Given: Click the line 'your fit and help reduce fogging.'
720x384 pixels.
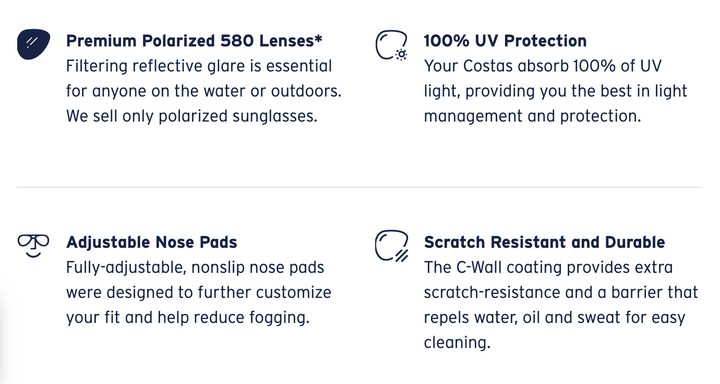Looking at the screenshot, I should [x=188, y=318].
